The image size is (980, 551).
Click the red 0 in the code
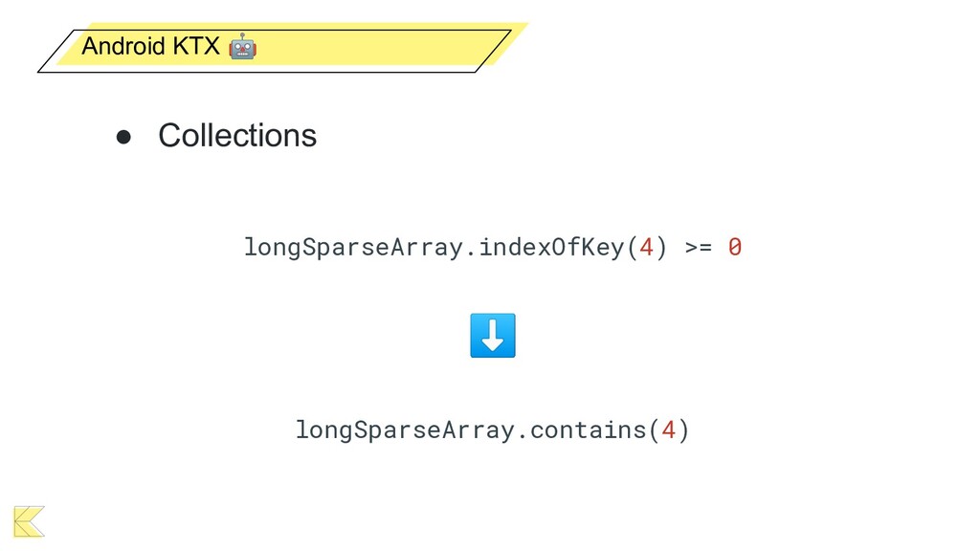tap(734, 247)
